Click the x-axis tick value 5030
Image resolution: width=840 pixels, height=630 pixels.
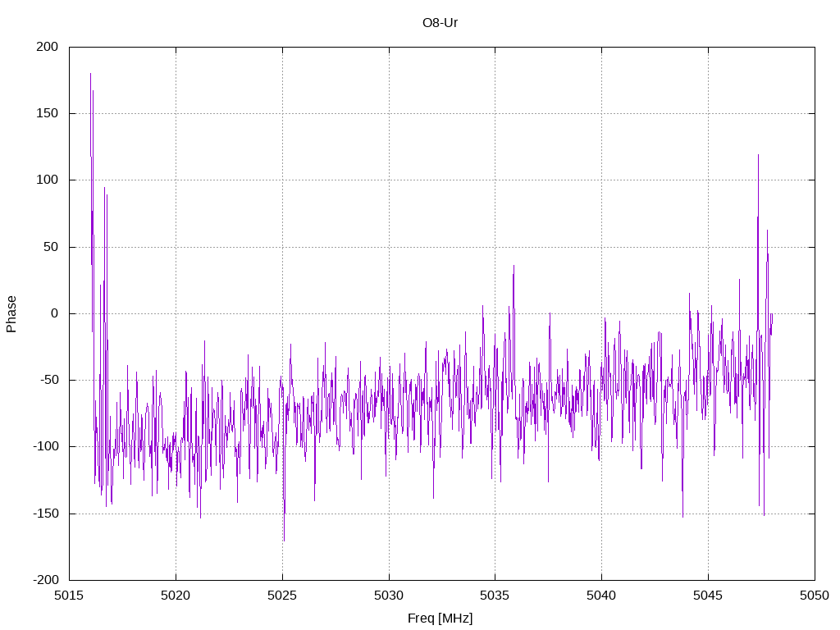click(389, 596)
